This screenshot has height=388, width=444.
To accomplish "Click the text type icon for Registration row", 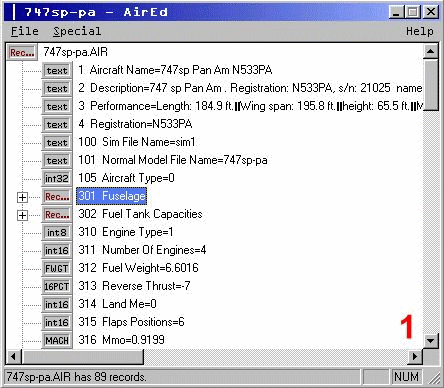I will pyautogui.click(x=57, y=125).
